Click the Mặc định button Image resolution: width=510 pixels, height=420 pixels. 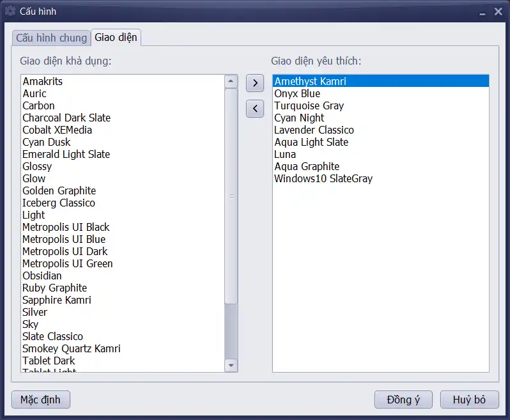[41, 400]
